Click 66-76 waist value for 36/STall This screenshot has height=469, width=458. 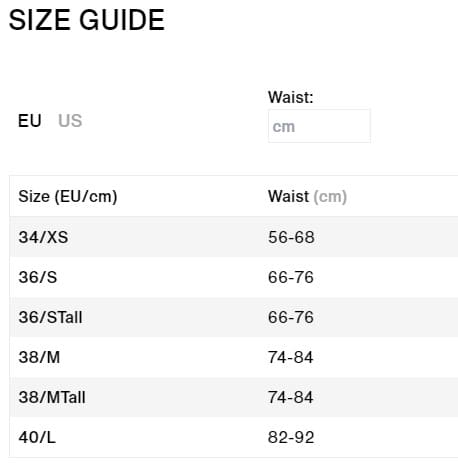click(x=291, y=317)
